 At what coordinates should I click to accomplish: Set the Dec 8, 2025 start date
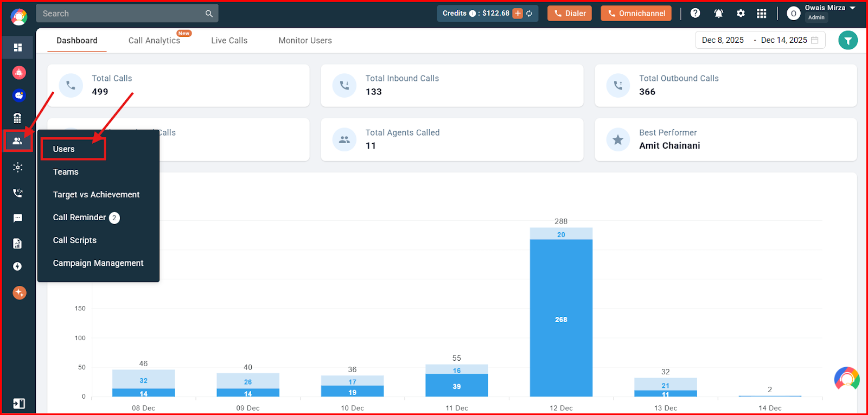[x=723, y=40]
